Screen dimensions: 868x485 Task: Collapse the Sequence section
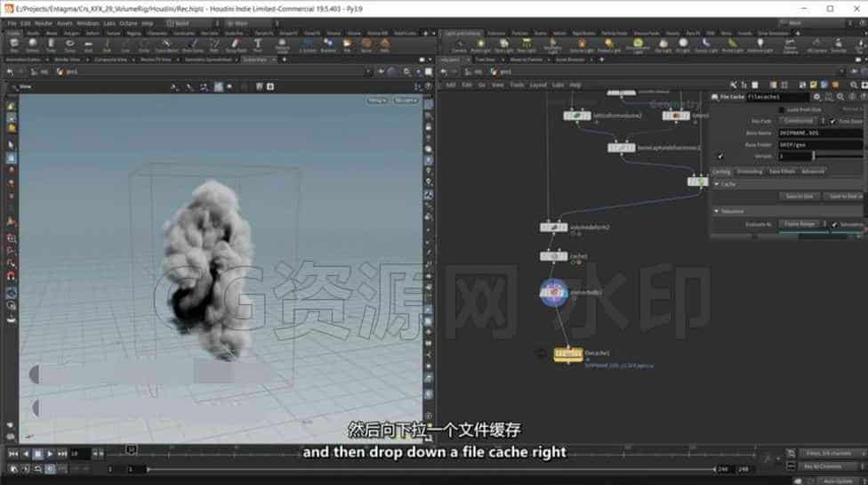[x=716, y=212]
